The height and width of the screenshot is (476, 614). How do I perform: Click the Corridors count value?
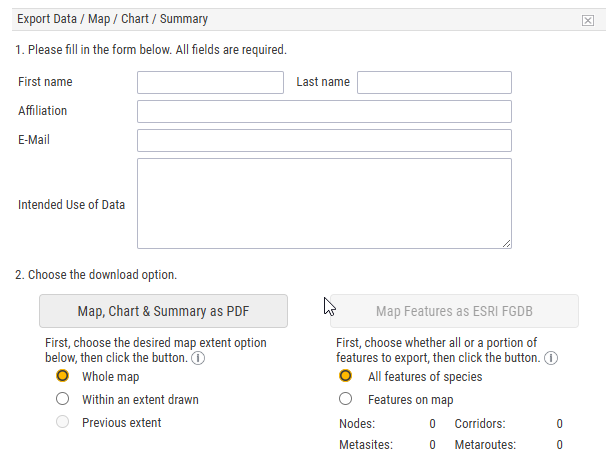coord(560,424)
